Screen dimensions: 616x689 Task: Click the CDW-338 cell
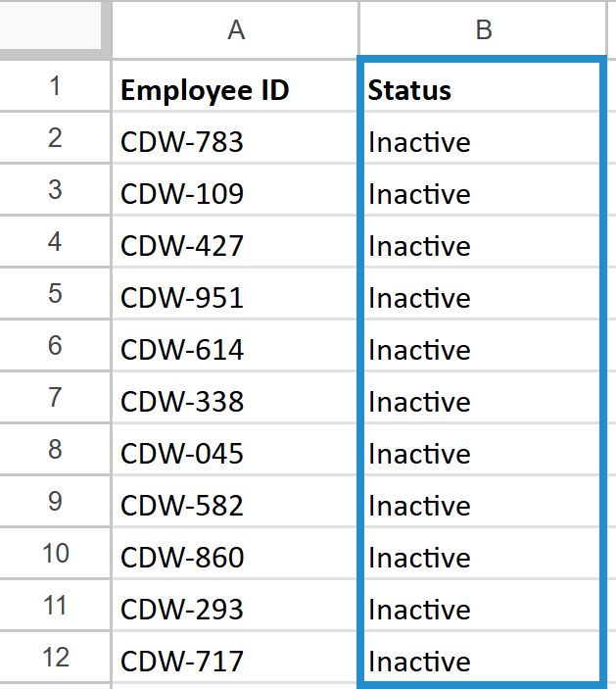click(235, 402)
